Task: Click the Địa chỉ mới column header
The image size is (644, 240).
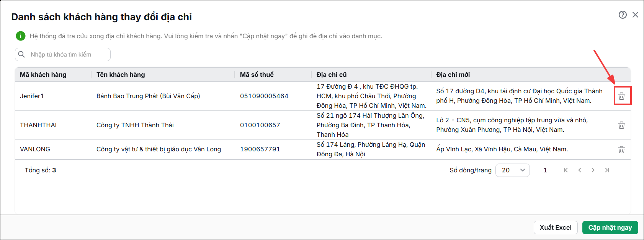Action: (x=453, y=75)
